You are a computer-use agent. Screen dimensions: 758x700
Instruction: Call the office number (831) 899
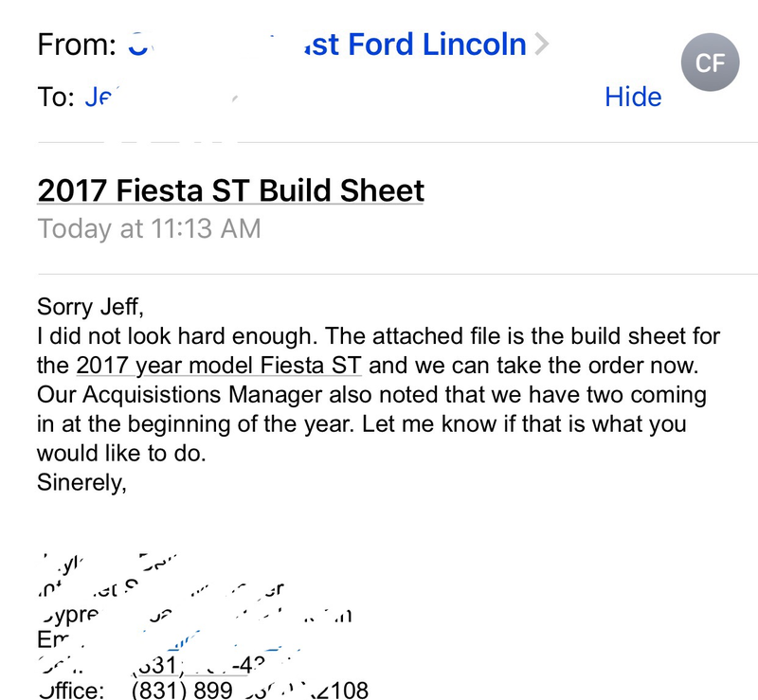coord(182,690)
